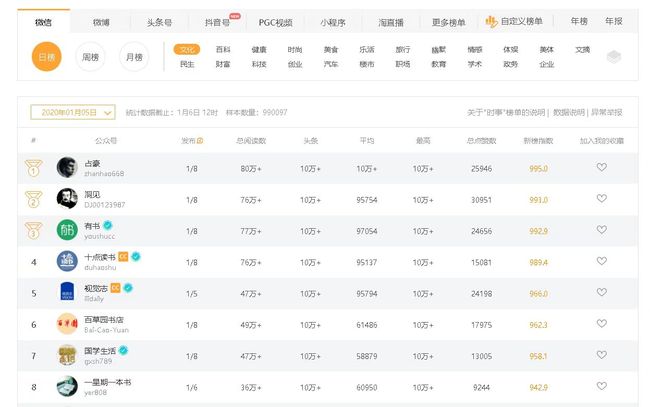Open 视觉志's avatar image
650x407 pixels.
pyautogui.click(x=67, y=292)
